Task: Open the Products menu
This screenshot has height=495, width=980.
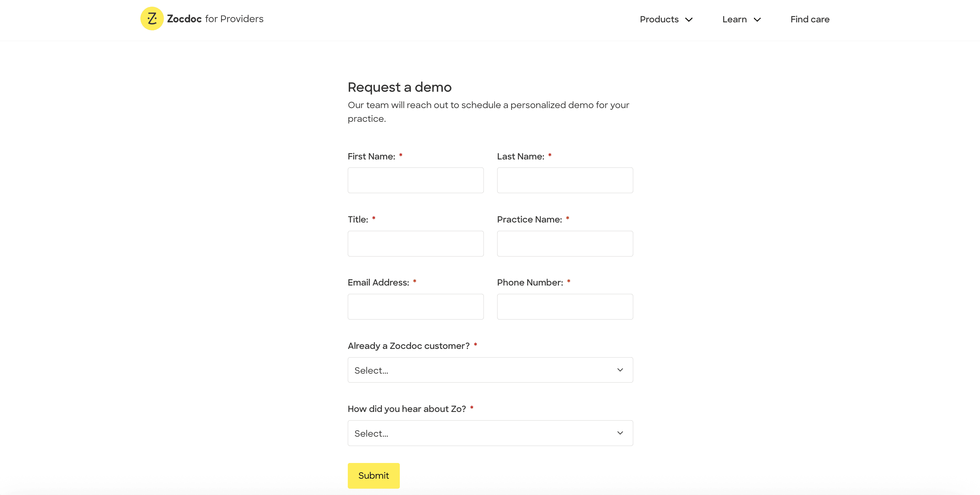Action: point(659,19)
